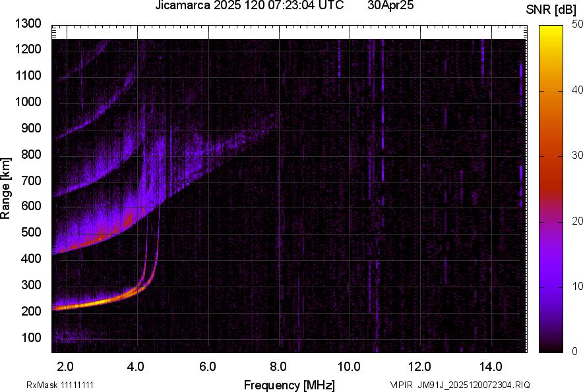Click the 400 range tick label
583x392 pixels.
pyautogui.click(x=31, y=258)
